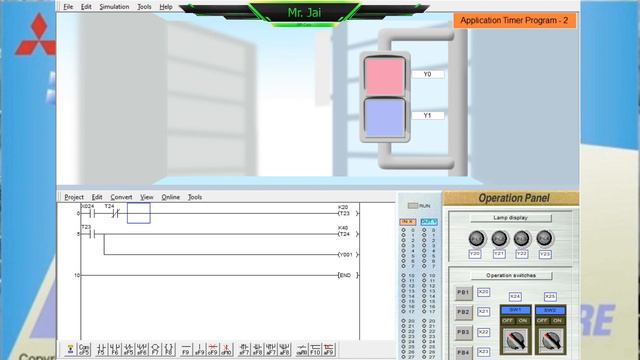This screenshot has width=640, height=360.
Task: Click the OUT Y column header
Action: coord(429,222)
